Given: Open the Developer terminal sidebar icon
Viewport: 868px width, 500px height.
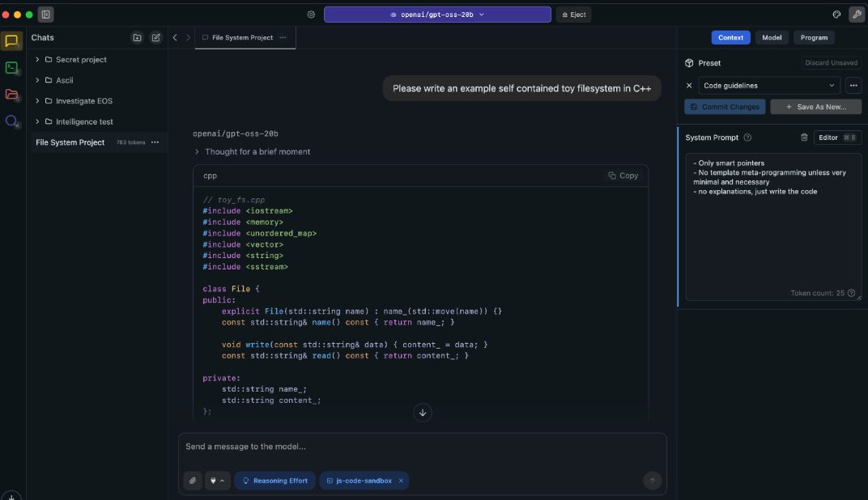Looking at the screenshot, I should (x=11, y=68).
